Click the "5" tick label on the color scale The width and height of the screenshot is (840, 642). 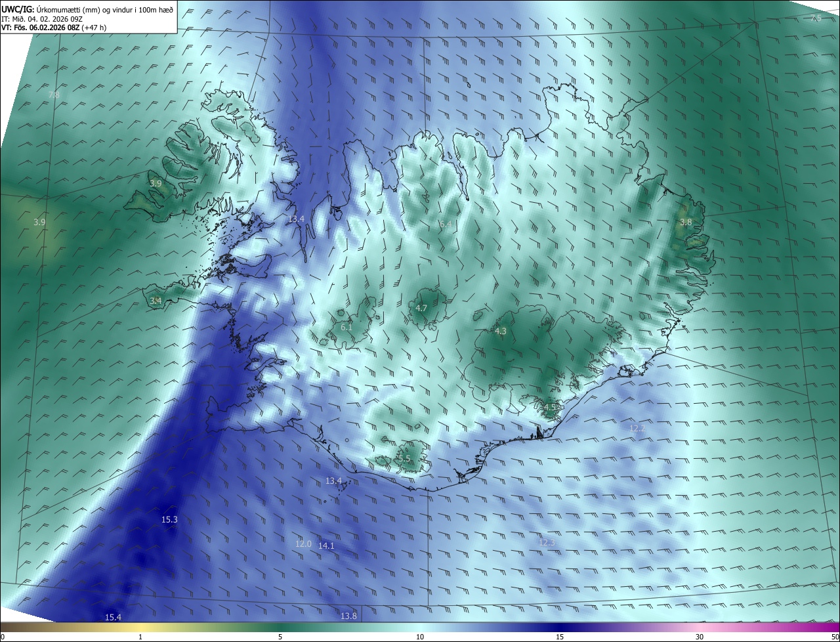[x=280, y=637]
